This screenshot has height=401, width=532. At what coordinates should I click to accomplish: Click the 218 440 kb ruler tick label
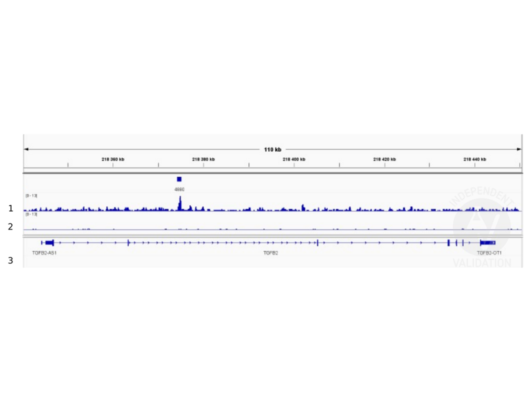pyautogui.click(x=474, y=159)
